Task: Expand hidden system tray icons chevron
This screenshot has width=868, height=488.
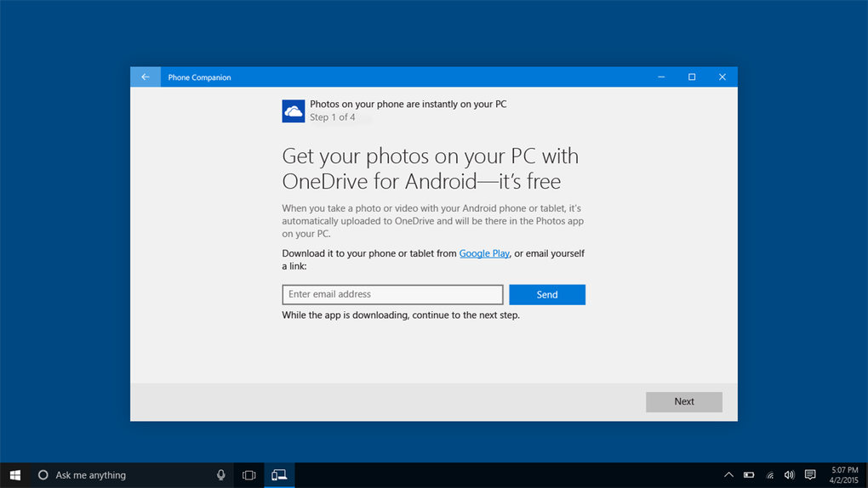Action: click(729, 475)
